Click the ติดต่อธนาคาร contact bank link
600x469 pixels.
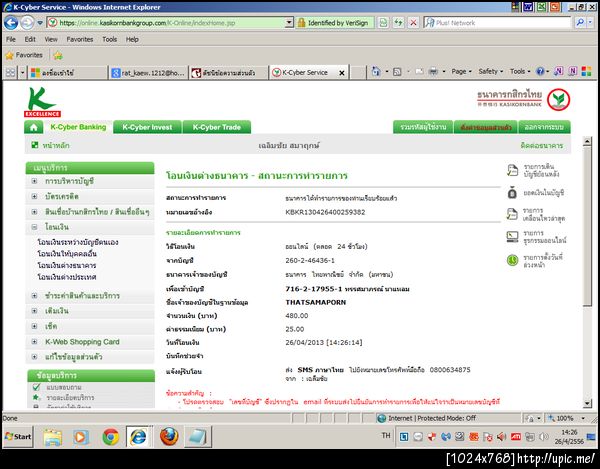(x=541, y=145)
